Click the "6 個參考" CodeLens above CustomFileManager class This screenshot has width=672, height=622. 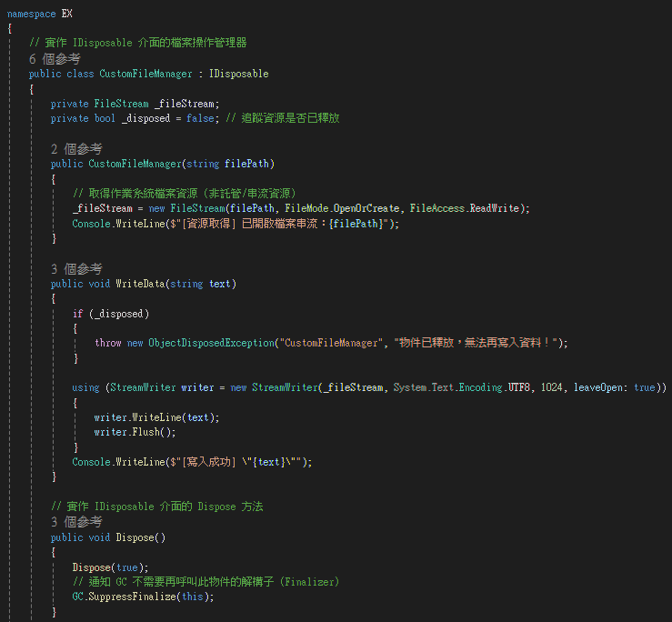coord(55,59)
